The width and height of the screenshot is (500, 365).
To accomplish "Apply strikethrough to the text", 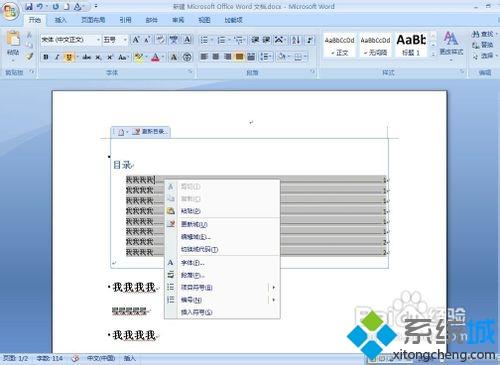I will (87, 57).
